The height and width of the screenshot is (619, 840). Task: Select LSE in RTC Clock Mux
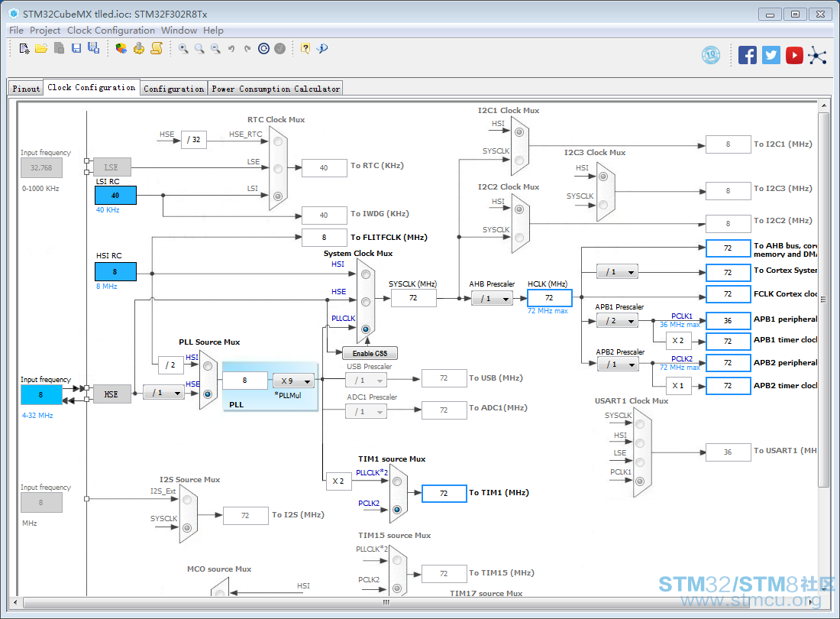[278, 169]
